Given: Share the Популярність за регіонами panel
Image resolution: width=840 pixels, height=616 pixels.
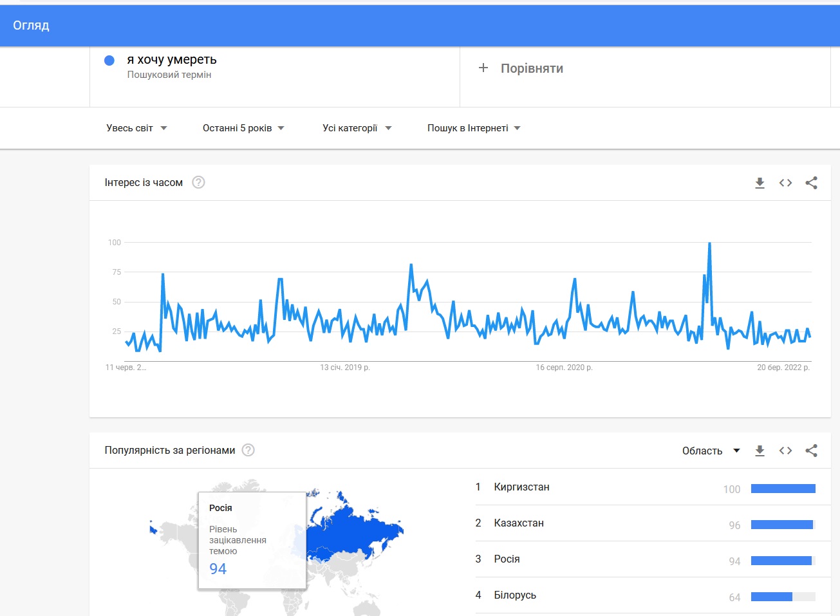Looking at the screenshot, I should tap(811, 451).
